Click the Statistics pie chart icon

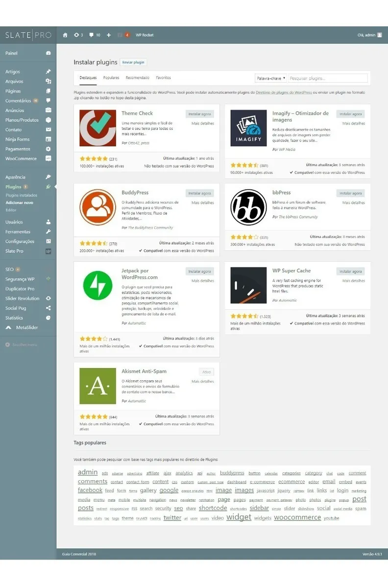pyautogui.click(x=48, y=318)
